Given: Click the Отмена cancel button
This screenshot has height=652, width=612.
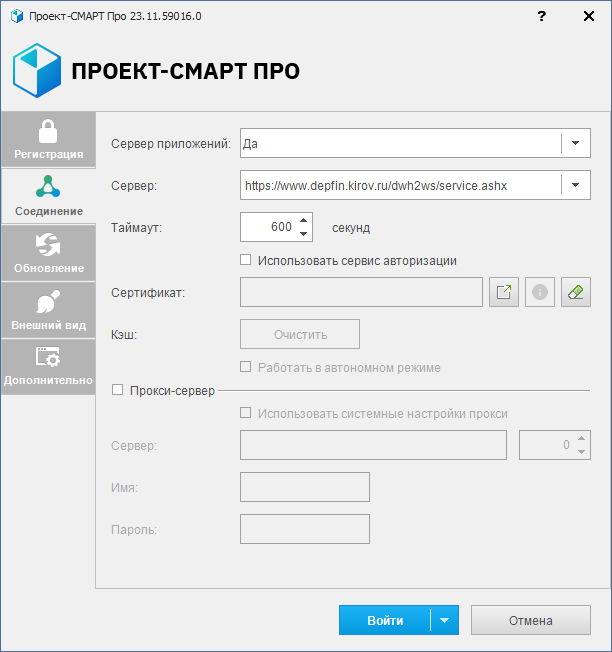Looking at the screenshot, I should point(530,620).
